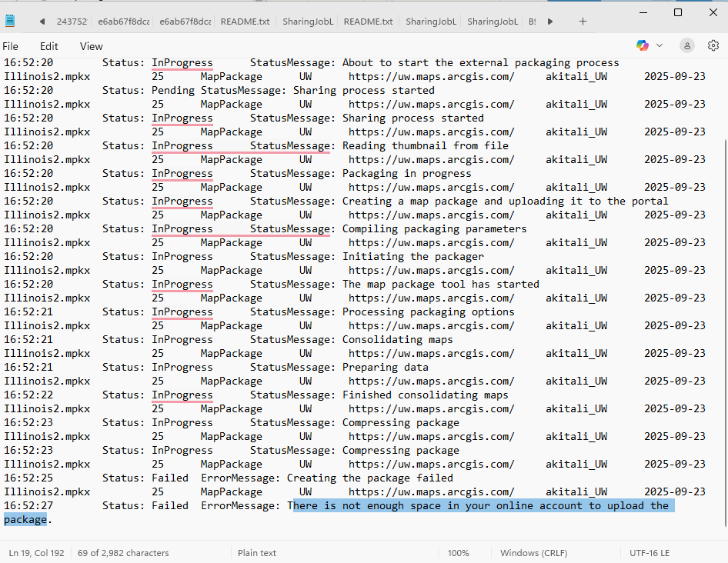Viewport: 728px width, 563px height.
Task: Click the 100% zoom level in status bar
Action: pos(458,553)
